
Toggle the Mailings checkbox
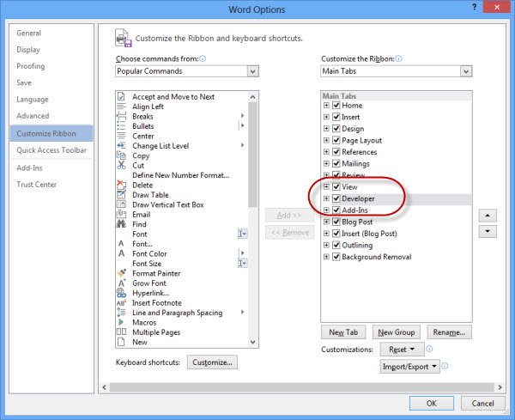pos(336,163)
